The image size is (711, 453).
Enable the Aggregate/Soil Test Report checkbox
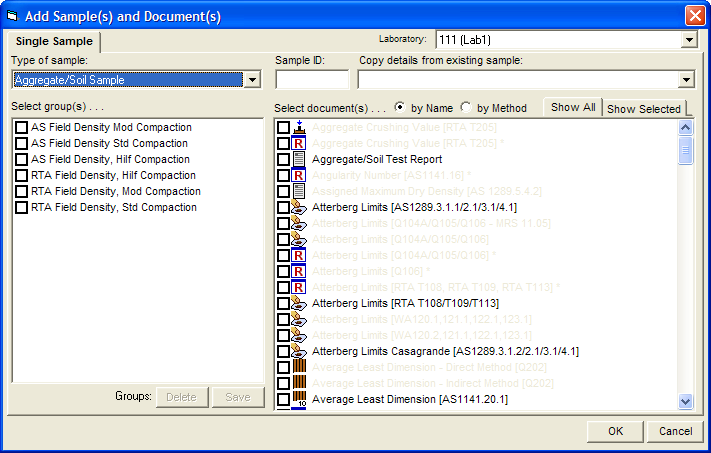pos(284,160)
